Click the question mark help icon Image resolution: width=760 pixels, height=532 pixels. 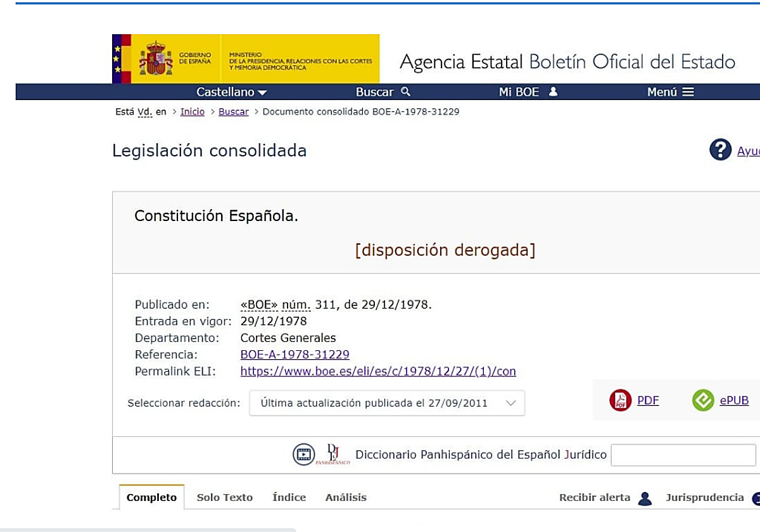coord(720,150)
